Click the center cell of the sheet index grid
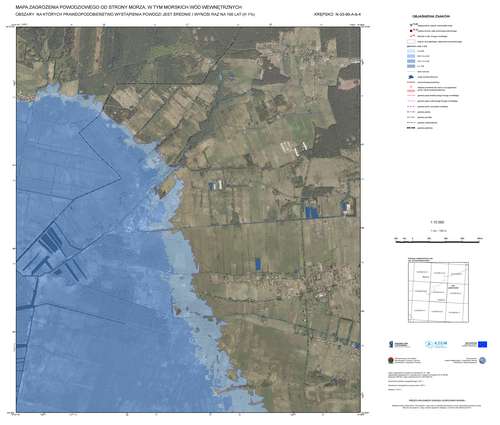 point(438,292)
